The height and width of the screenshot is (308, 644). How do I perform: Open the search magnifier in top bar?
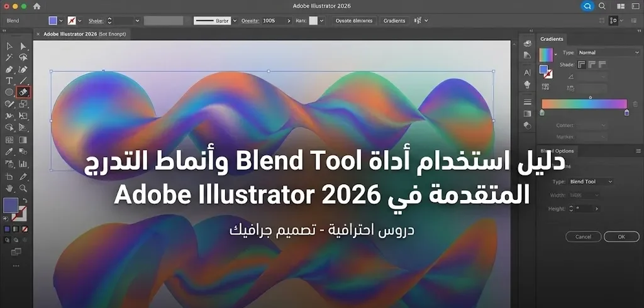(x=602, y=6)
